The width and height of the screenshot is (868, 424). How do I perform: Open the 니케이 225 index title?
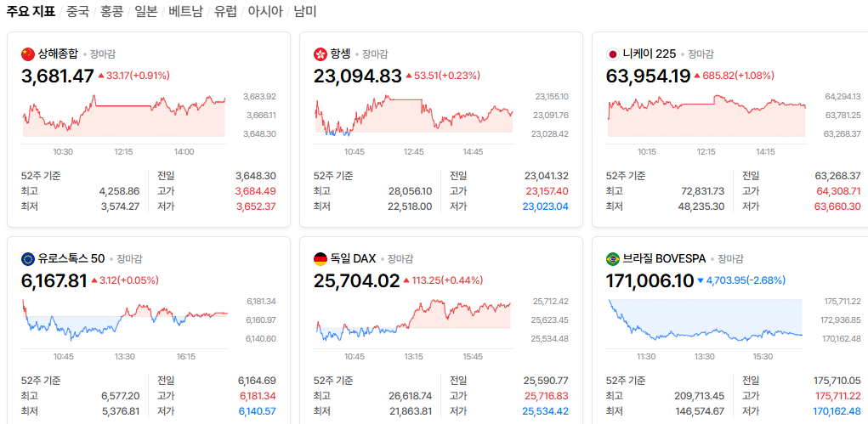coord(650,54)
